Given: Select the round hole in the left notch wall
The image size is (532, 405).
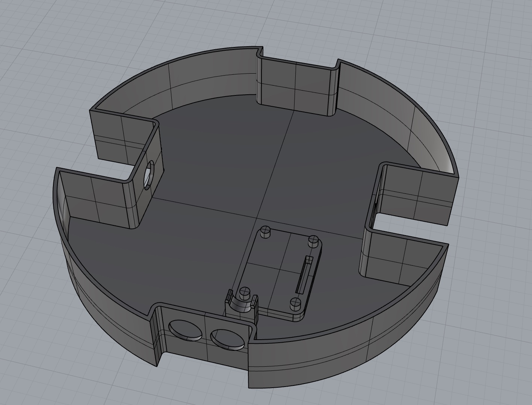Looking at the screenshot, I should (149, 175).
